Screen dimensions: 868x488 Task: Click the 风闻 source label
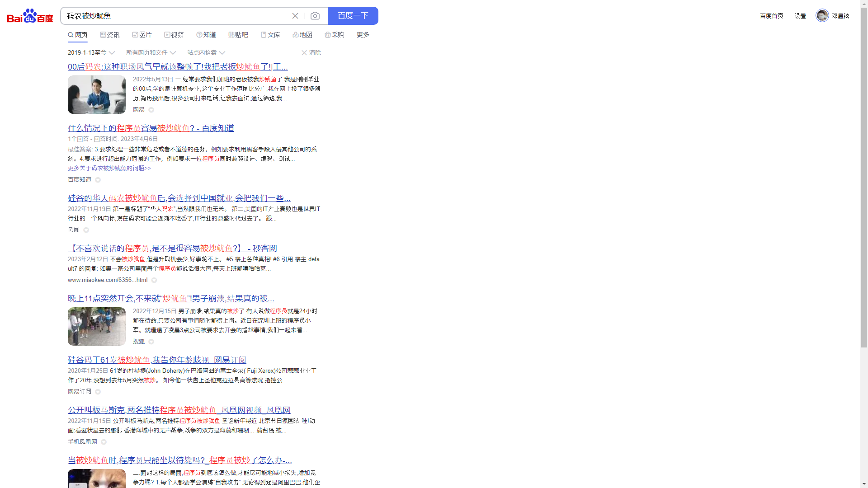pos(74,230)
